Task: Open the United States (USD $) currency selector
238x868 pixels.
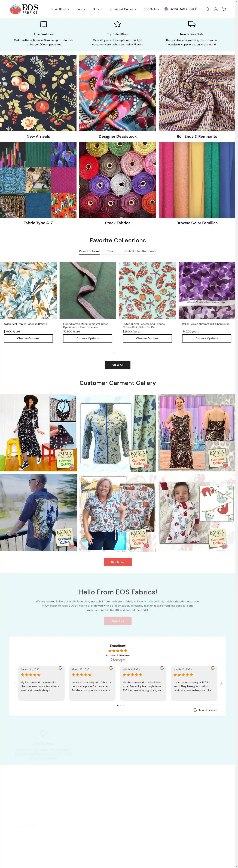Action: 183,9
